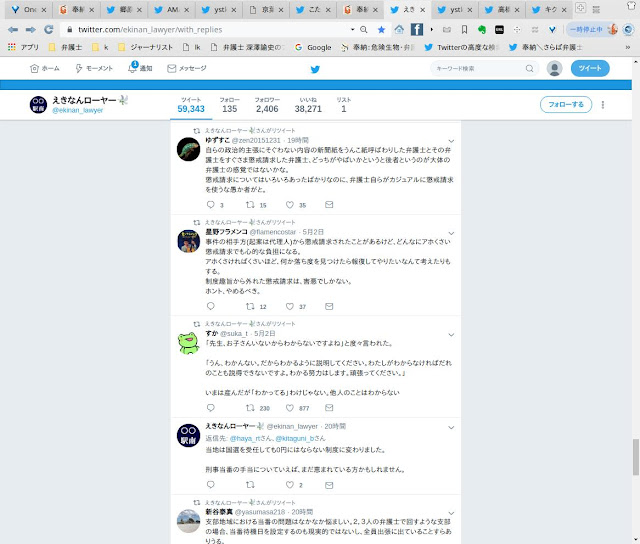Open the @haya_rt mention link

coord(245,439)
